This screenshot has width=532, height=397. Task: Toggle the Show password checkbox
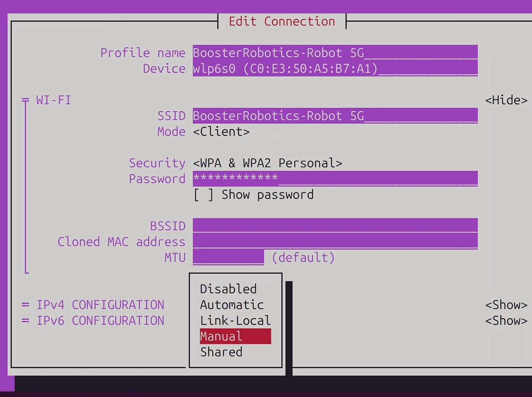pos(203,195)
